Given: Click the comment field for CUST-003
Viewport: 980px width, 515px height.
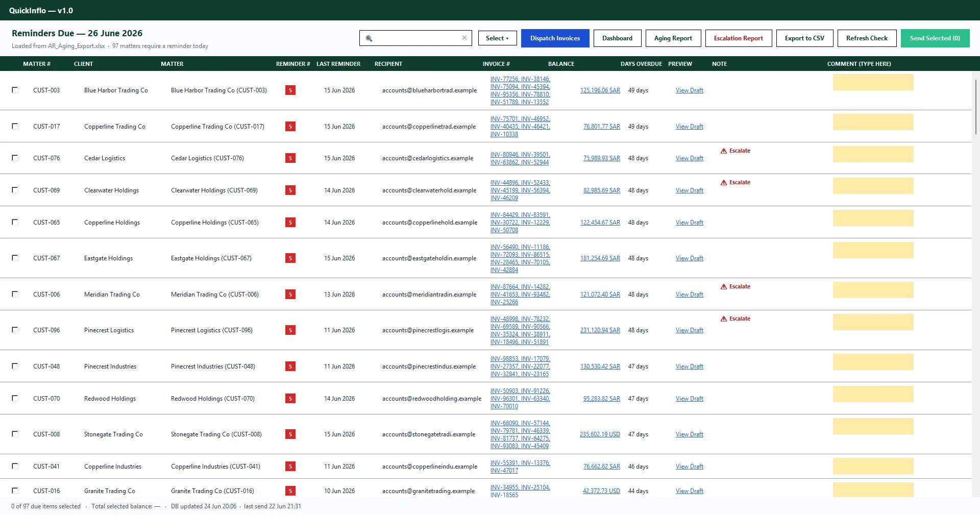Looking at the screenshot, I should [873, 82].
